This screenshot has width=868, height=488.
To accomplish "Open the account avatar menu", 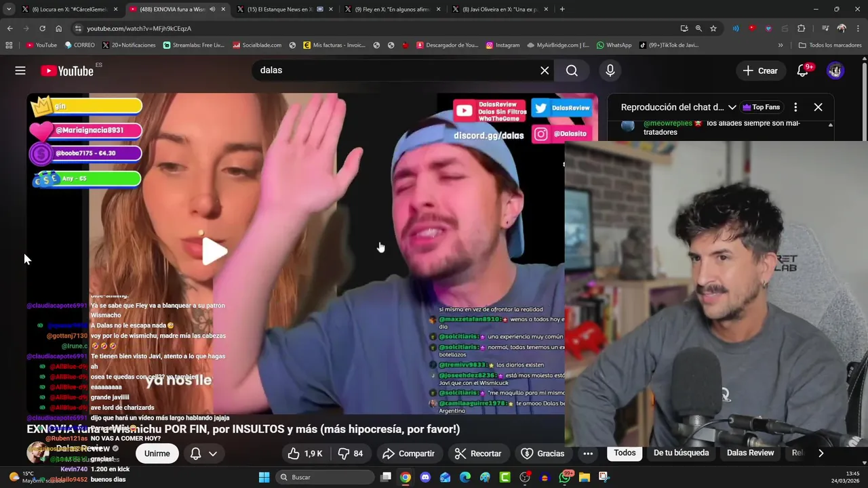I will (x=835, y=70).
